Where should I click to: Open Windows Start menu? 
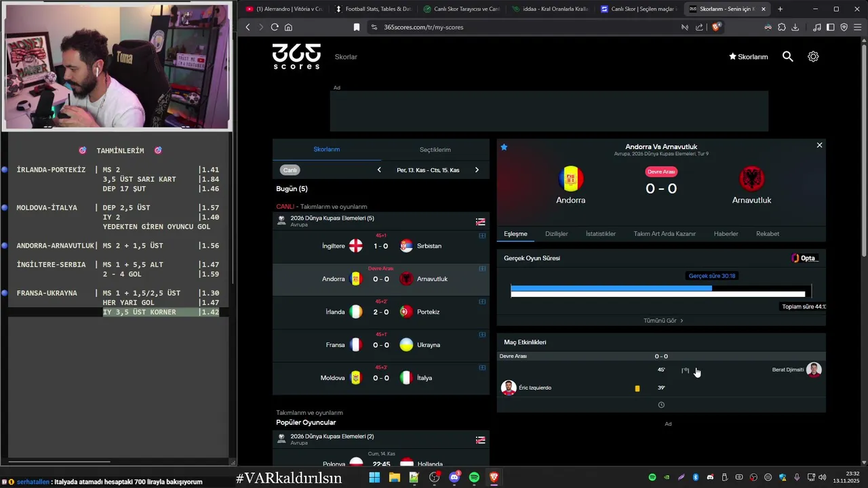[x=374, y=477]
